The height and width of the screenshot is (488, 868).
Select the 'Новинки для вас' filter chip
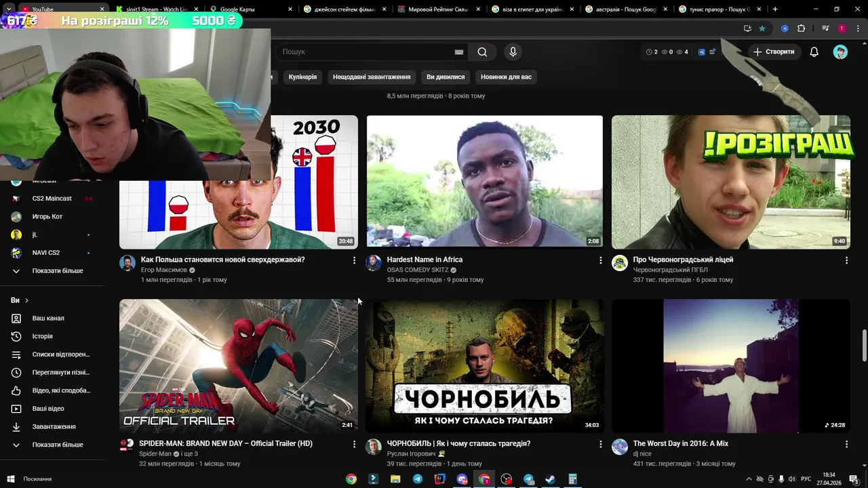coord(507,77)
